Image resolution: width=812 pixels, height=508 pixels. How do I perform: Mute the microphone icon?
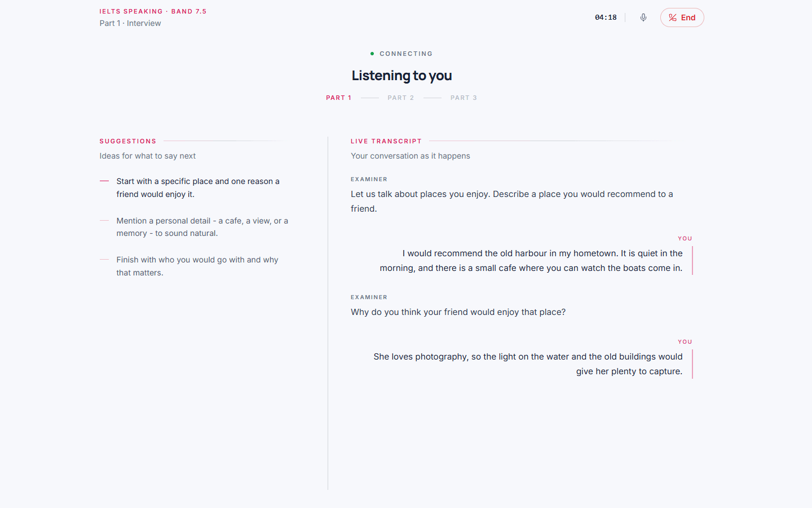point(643,17)
